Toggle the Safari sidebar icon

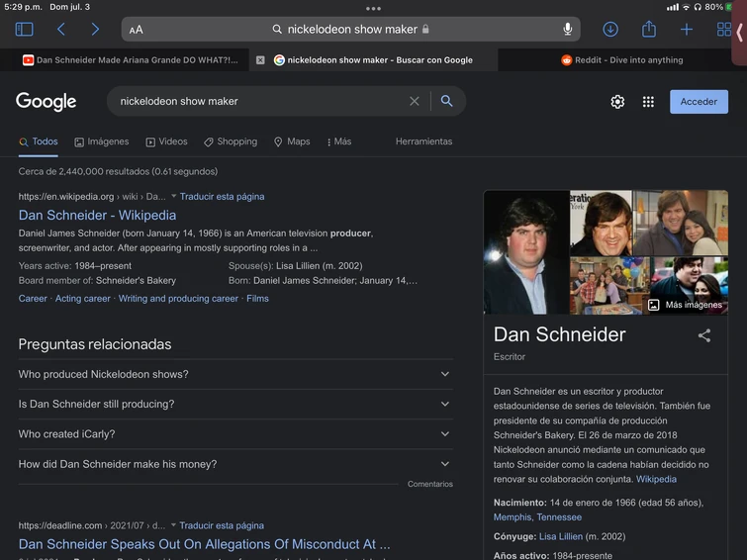(25, 30)
